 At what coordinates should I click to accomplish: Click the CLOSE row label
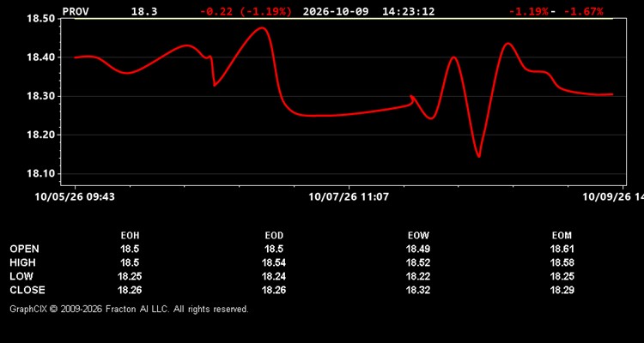27,290
